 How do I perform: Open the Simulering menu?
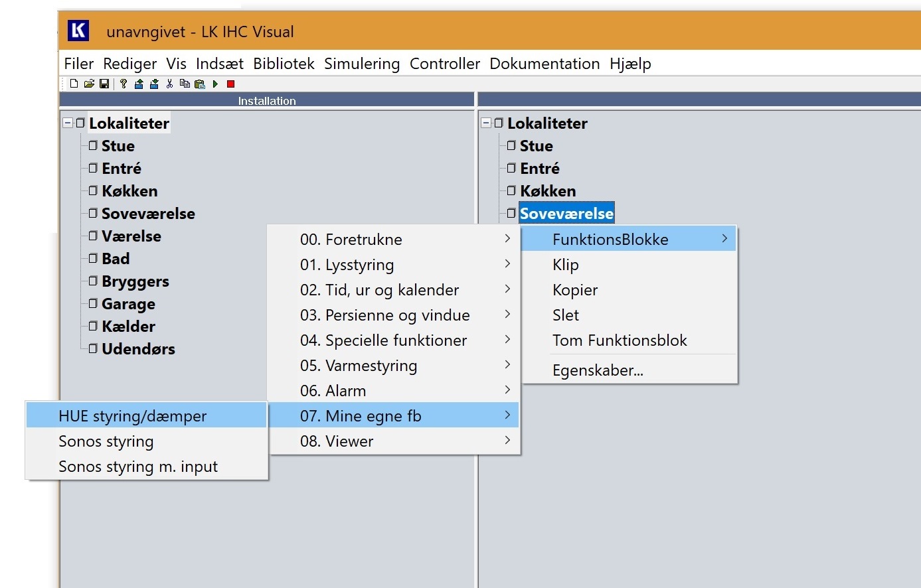point(362,64)
